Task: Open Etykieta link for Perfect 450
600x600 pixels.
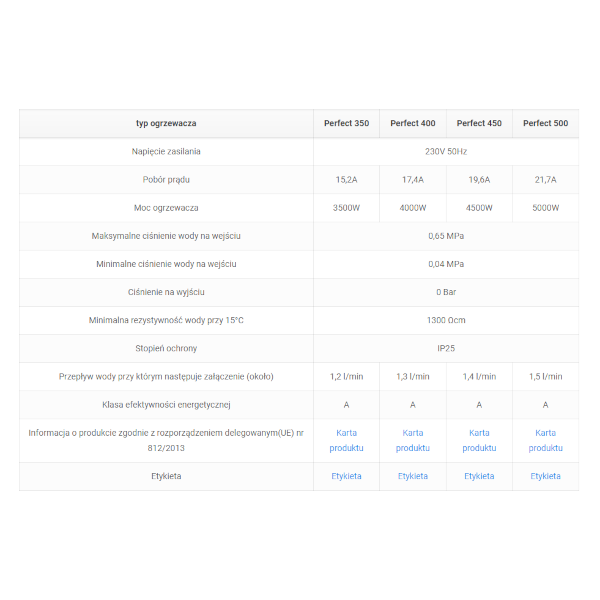Action: click(479, 476)
